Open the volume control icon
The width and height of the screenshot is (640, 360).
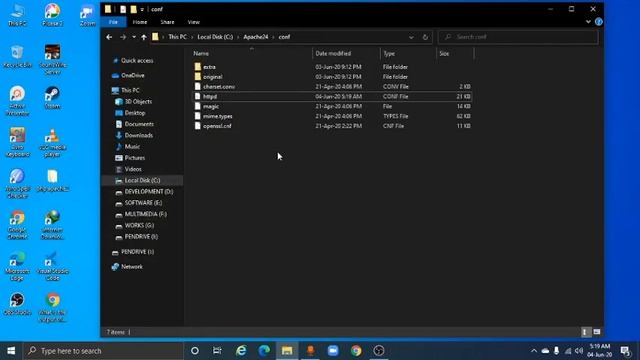pyautogui.click(x=579, y=351)
